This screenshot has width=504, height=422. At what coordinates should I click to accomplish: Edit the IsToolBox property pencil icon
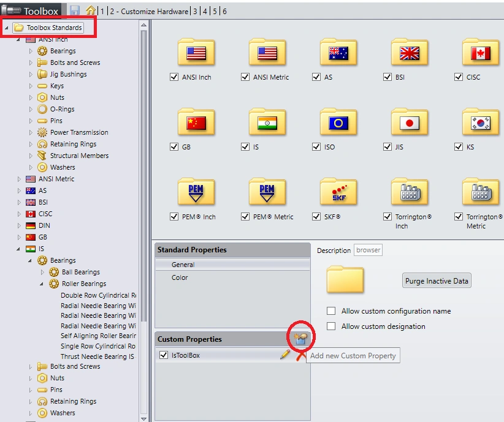[x=285, y=355]
